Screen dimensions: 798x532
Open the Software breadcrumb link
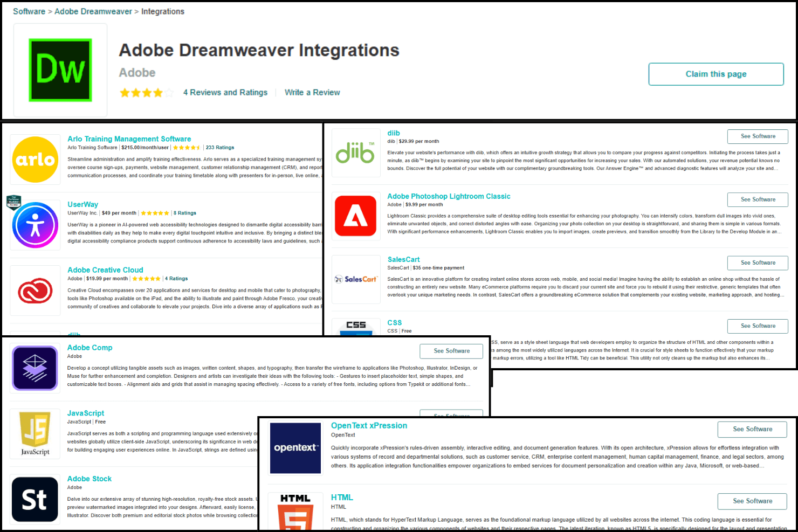click(x=29, y=11)
